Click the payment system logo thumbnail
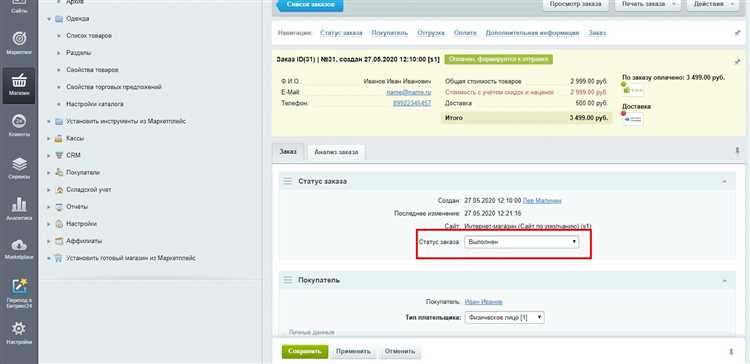This screenshot has height=364, width=750. [x=633, y=89]
